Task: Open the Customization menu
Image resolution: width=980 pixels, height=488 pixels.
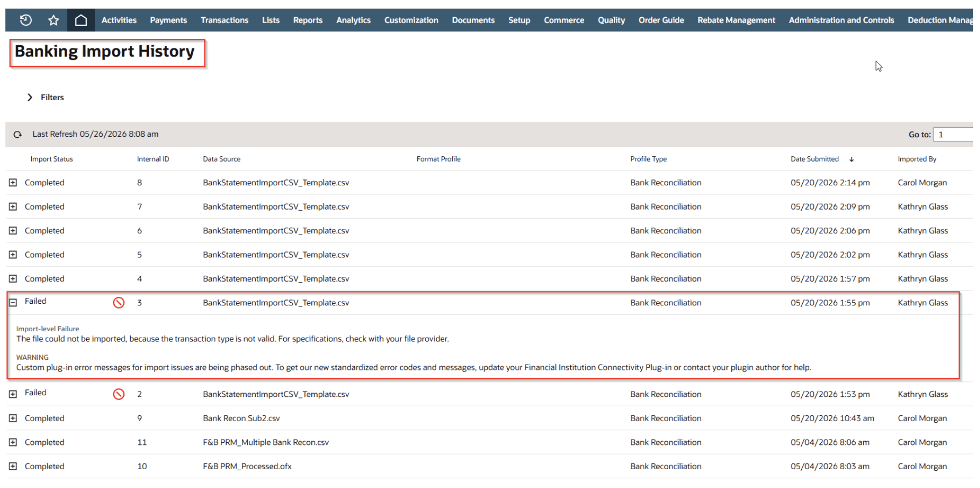Action: 411,20
